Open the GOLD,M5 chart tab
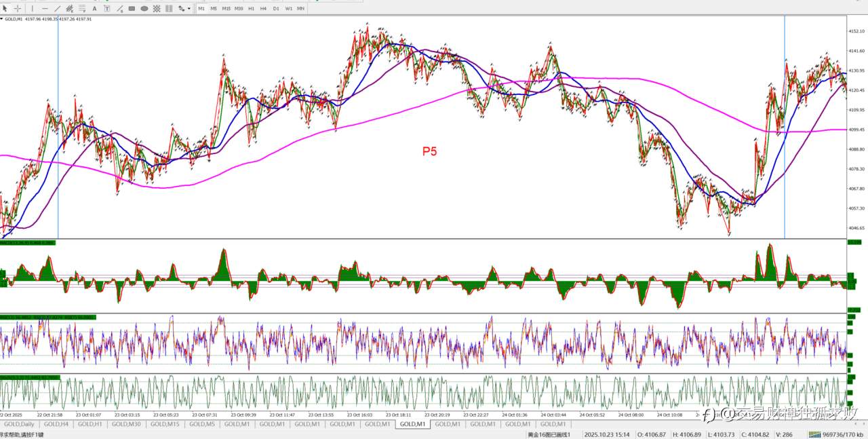 click(201, 424)
